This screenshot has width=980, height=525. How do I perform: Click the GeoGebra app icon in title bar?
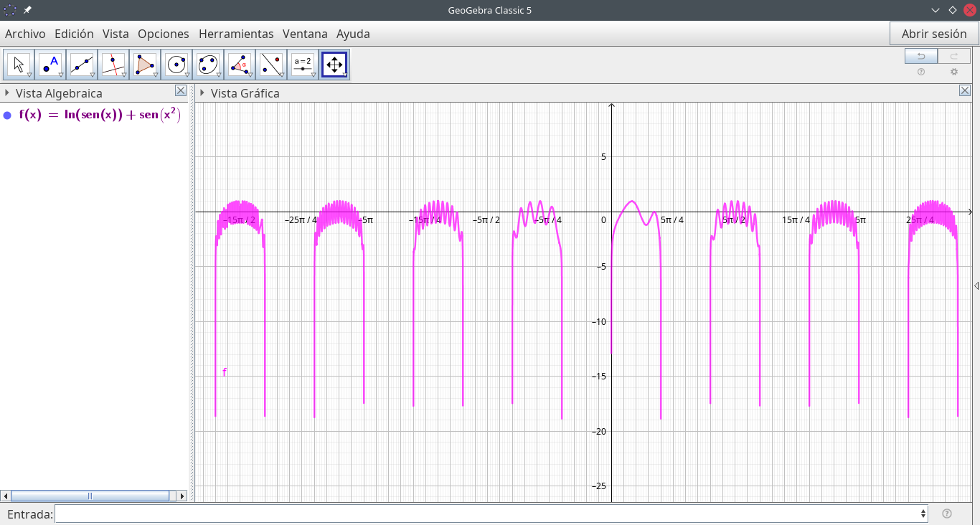[10, 10]
